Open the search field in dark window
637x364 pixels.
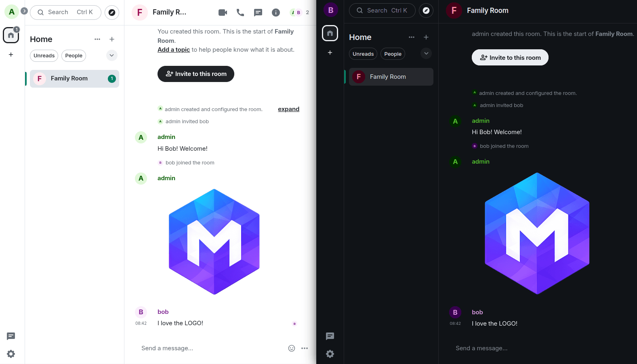coord(382,11)
